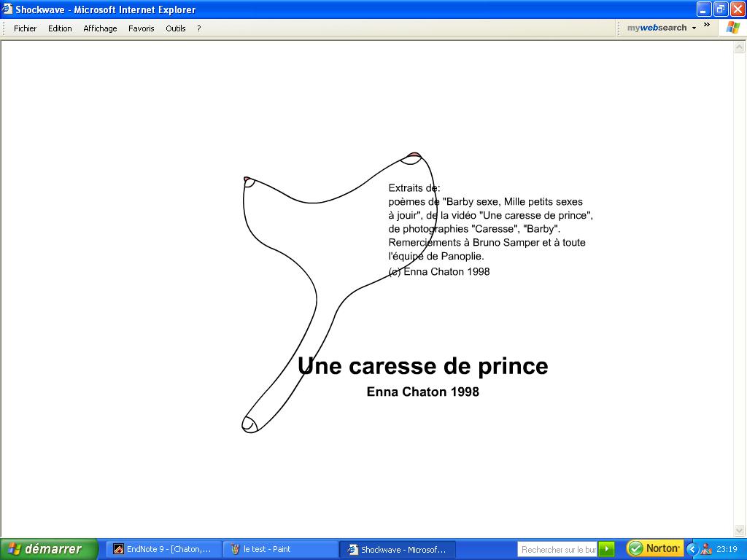Click the red tip on the drawing's left end
This screenshot has height=560, width=747.
pyautogui.click(x=247, y=179)
